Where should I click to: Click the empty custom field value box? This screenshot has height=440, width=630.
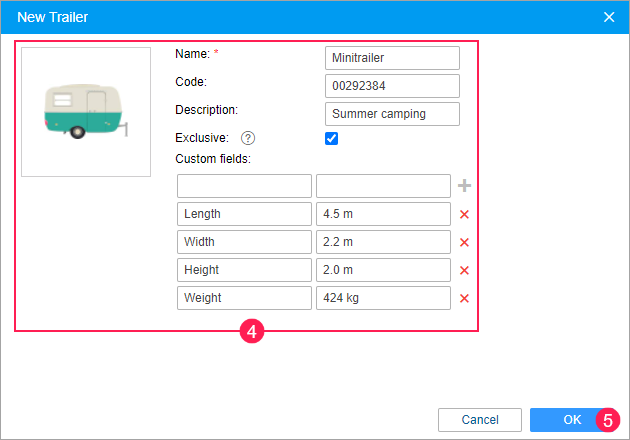383,186
